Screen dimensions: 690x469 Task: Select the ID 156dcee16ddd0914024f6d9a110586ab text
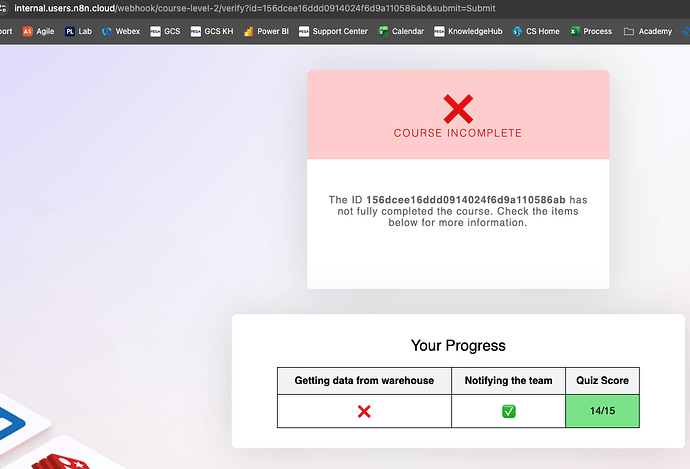click(x=466, y=200)
